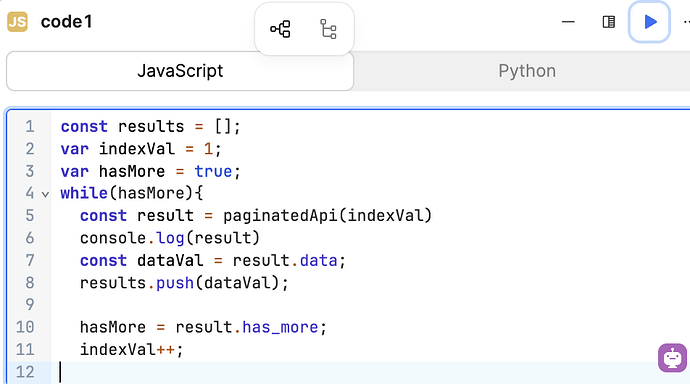This screenshot has width=690, height=384.
Task: Click line number 9 in gutter
Action: [x=29, y=304]
